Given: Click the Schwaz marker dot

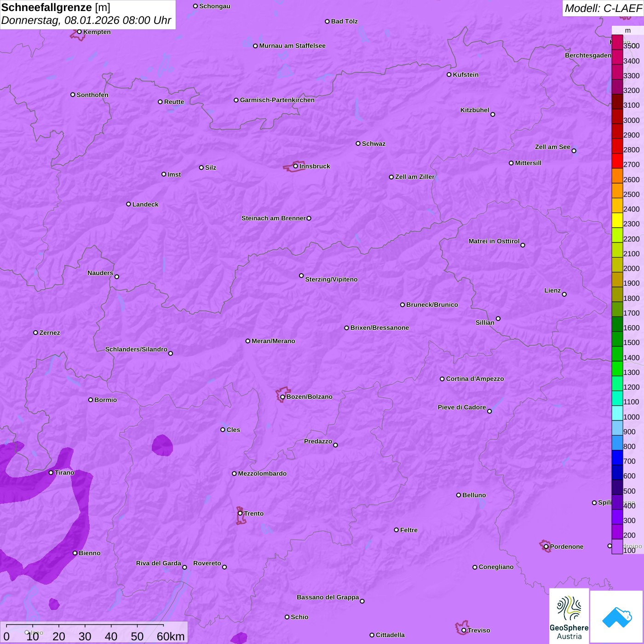Looking at the screenshot, I should tap(358, 144).
